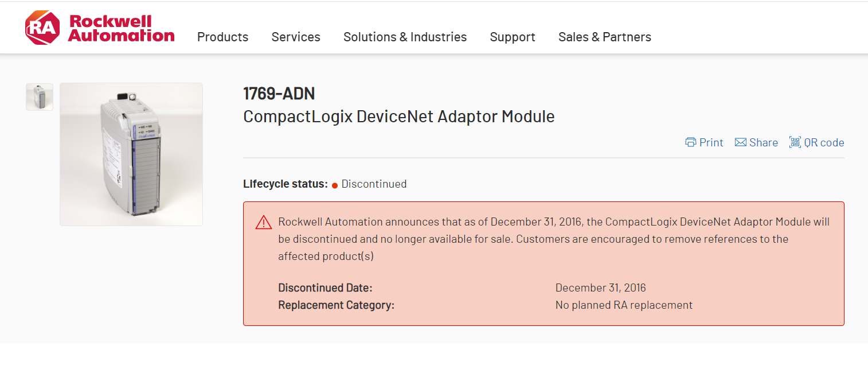Open the Products menu
This screenshot has width=868, height=365.
click(x=222, y=37)
